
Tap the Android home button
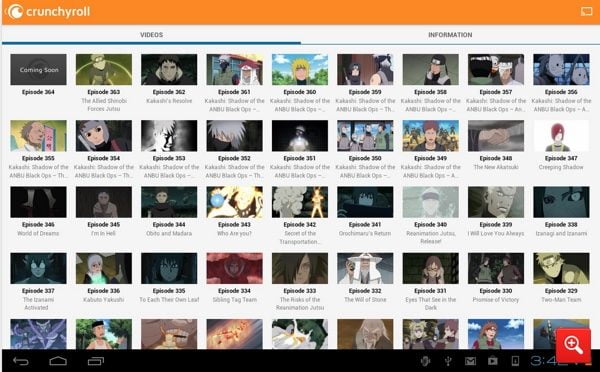[58, 361]
